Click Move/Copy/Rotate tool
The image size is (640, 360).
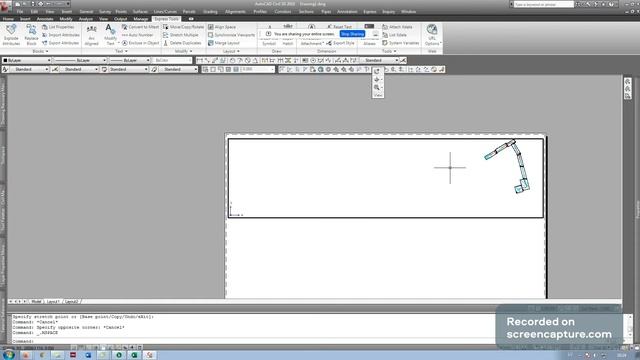[x=184, y=27]
